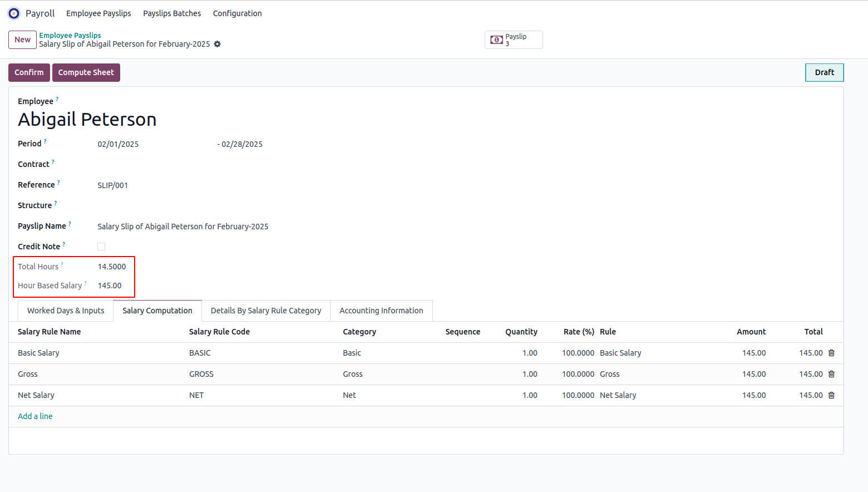Open the Configuration menu
Viewport: 868px width, 492px height.
point(237,13)
